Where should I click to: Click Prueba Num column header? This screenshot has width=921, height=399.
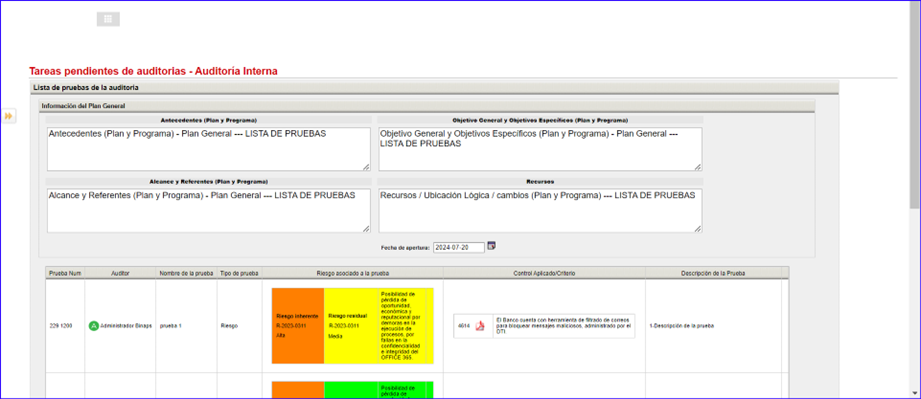(65, 273)
